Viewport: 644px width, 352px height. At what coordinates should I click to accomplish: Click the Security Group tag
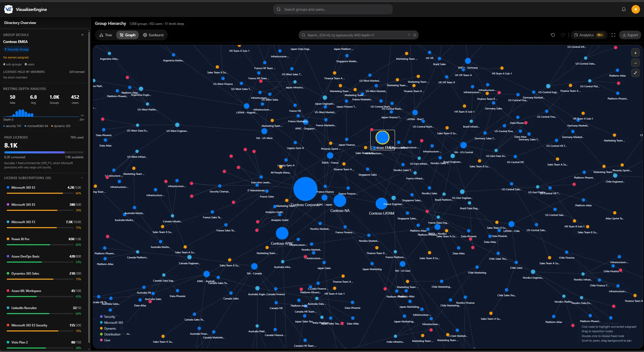pyautogui.click(x=16, y=49)
